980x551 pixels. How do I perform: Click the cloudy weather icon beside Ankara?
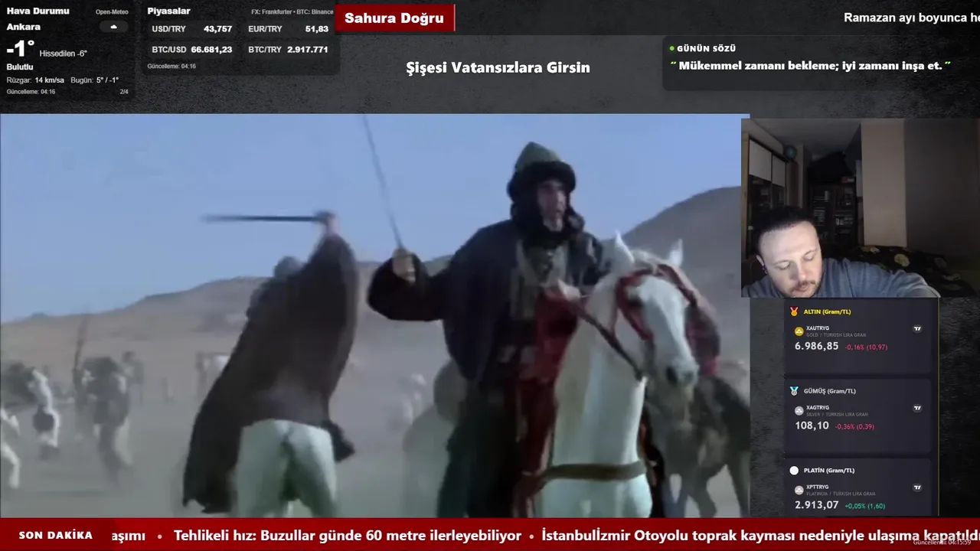click(113, 27)
